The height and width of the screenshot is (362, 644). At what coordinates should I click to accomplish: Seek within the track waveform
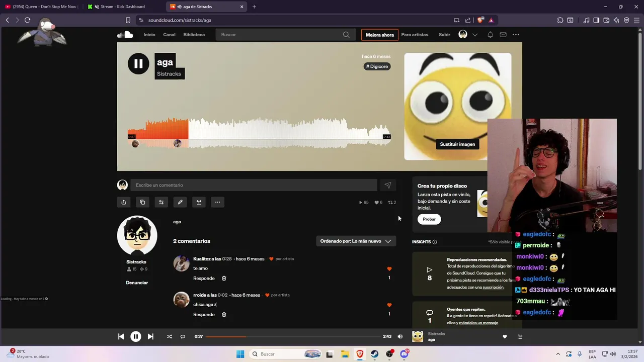click(x=259, y=134)
